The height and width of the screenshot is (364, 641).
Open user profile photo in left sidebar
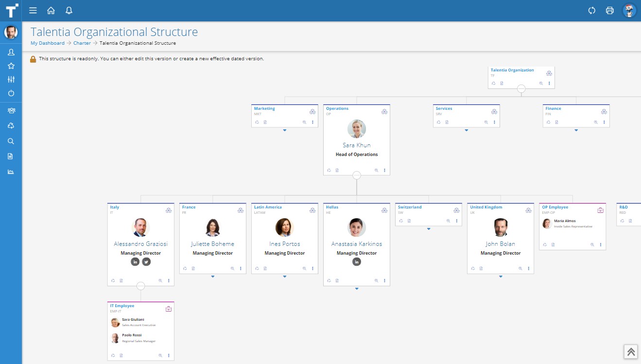coord(11,33)
